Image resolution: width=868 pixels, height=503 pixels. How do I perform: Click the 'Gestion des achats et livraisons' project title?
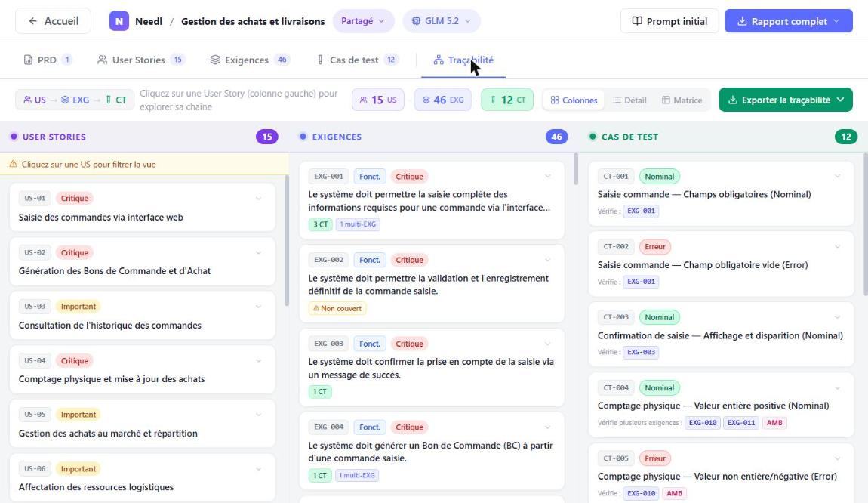(253, 21)
